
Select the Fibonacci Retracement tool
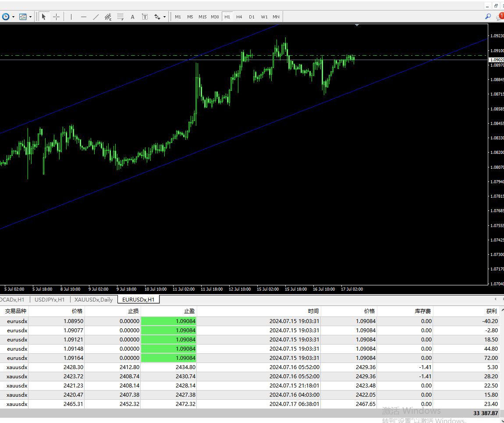click(x=121, y=17)
